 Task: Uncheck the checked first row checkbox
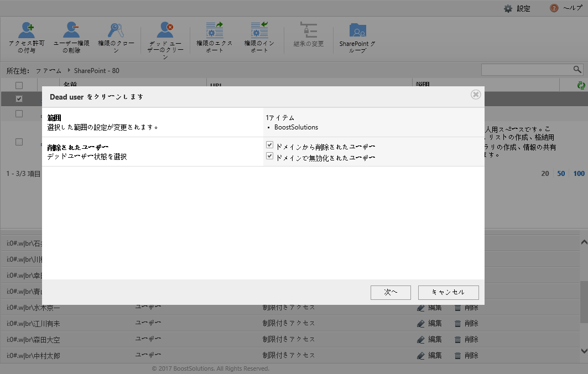(19, 98)
